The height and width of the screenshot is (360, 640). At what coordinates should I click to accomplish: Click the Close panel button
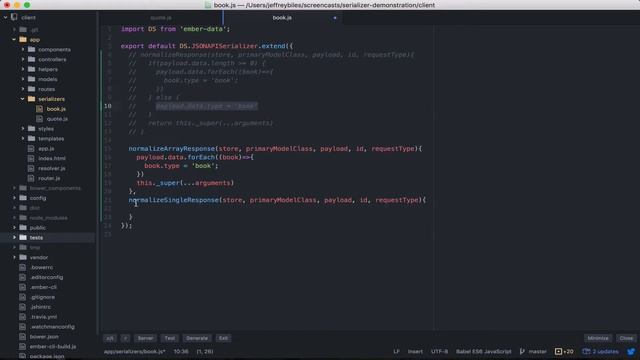pos(626,338)
